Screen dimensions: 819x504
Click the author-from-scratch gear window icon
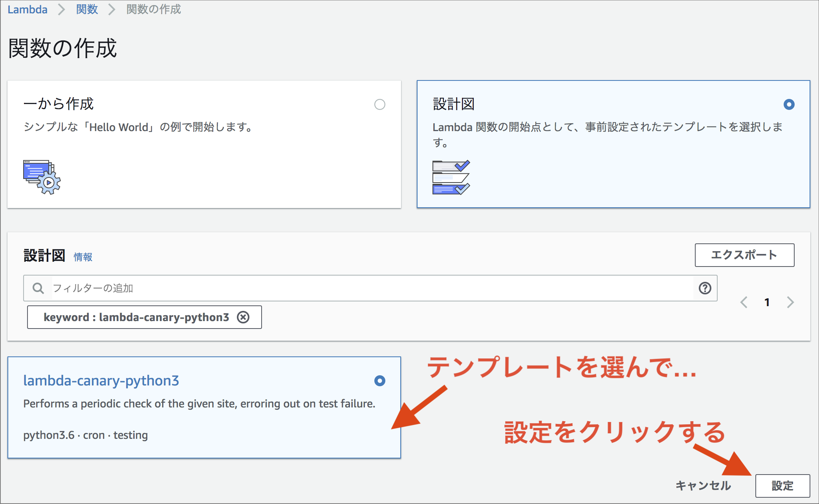(42, 177)
